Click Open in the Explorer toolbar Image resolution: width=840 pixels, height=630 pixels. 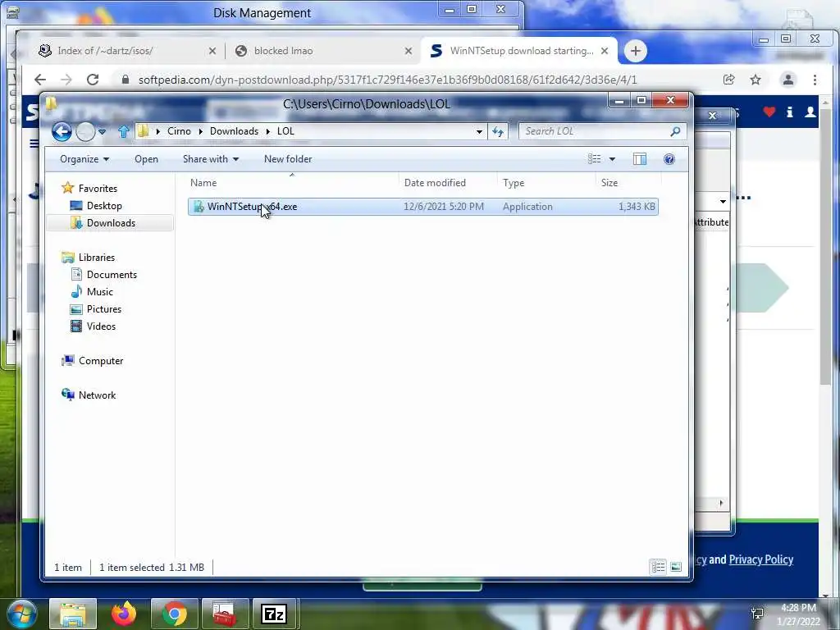(146, 159)
